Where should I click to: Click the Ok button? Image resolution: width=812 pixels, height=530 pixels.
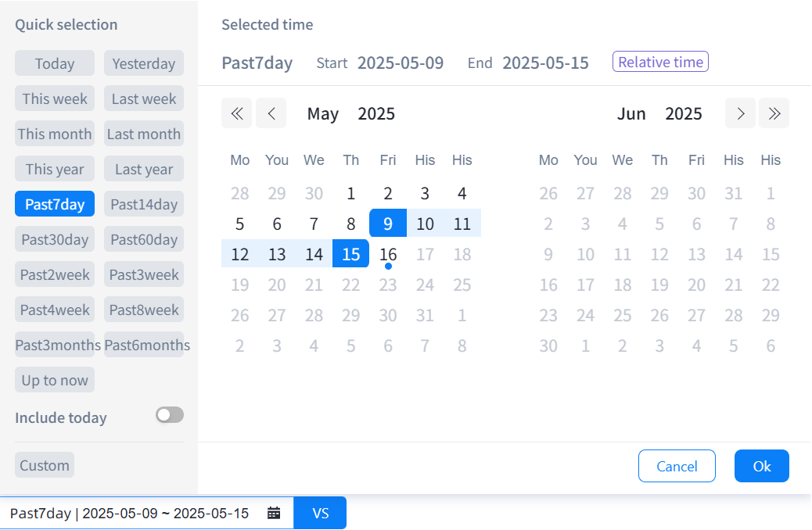point(761,466)
